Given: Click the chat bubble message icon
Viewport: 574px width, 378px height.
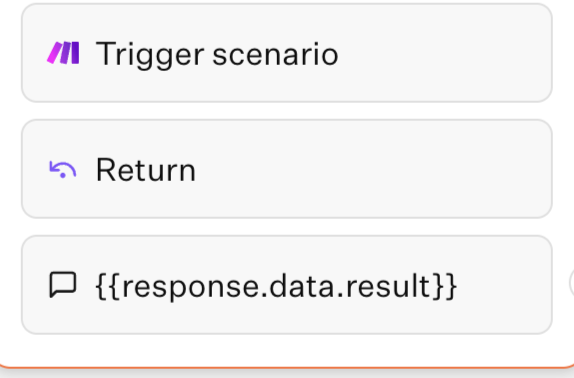Looking at the screenshot, I should [x=63, y=285].
